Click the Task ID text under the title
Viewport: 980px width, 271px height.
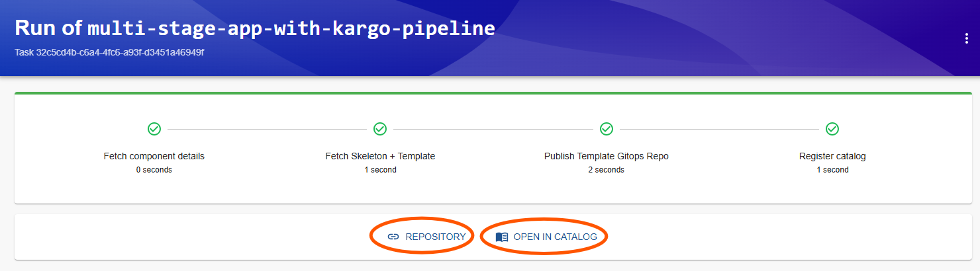pos(109,52)
